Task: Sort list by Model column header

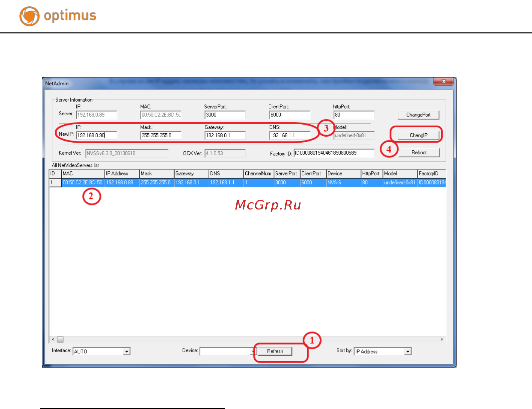Action: (x=400, y=173)
